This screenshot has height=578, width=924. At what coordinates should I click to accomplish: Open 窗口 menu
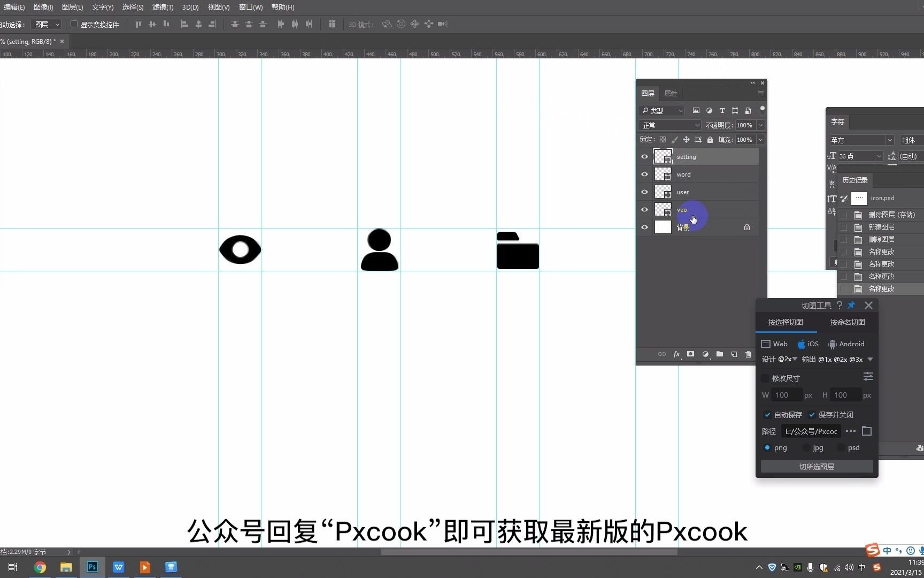tap(250, 7)
